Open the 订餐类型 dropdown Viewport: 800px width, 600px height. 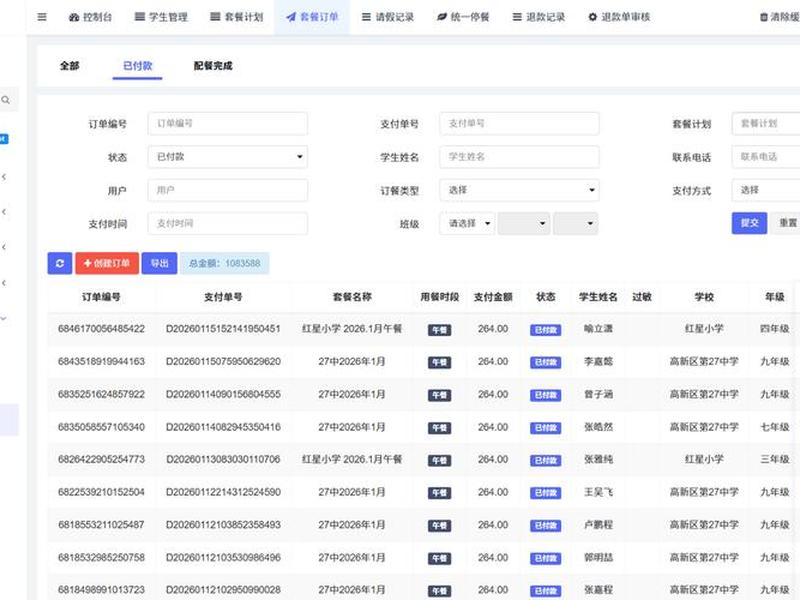click(x=519, y=190)
